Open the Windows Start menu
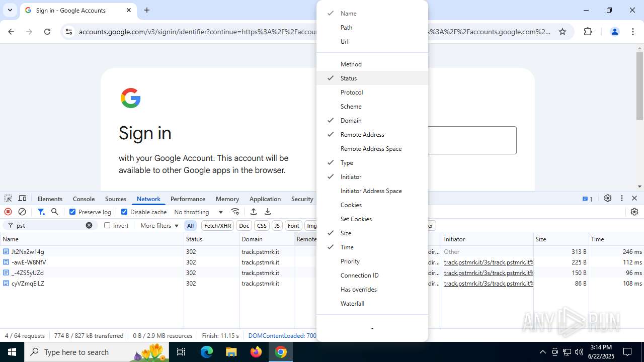Viewport: 644px width, 362px height. point(12,352)
